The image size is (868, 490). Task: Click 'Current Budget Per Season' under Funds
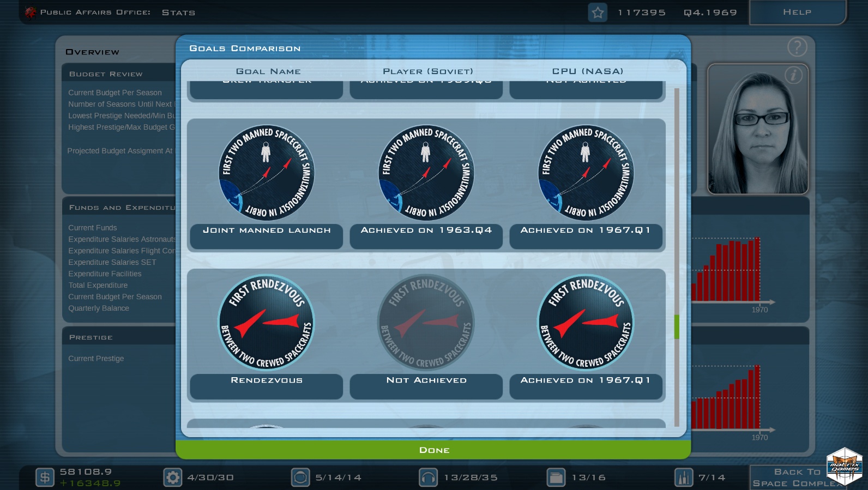115,297
